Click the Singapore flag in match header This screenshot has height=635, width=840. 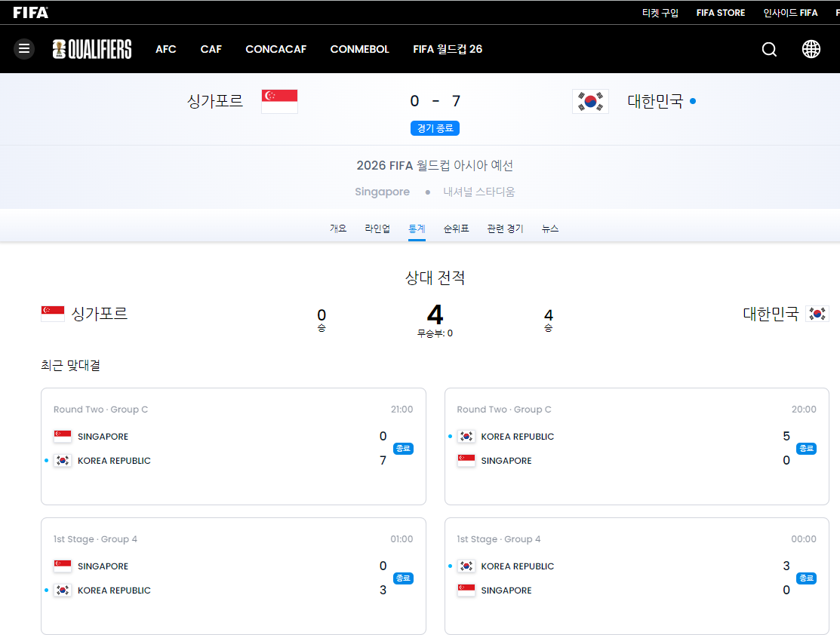click(280, 101)
